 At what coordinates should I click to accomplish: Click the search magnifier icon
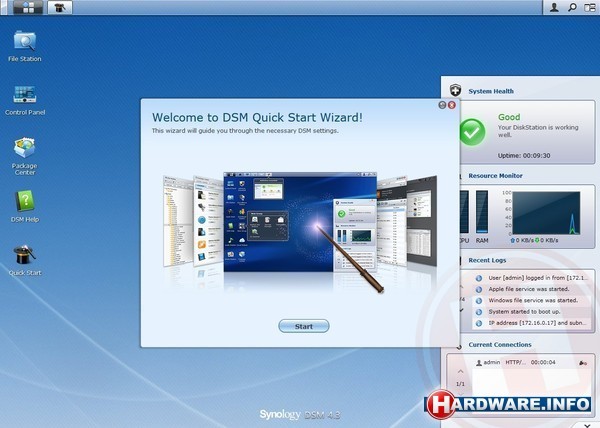click(572, 7)
